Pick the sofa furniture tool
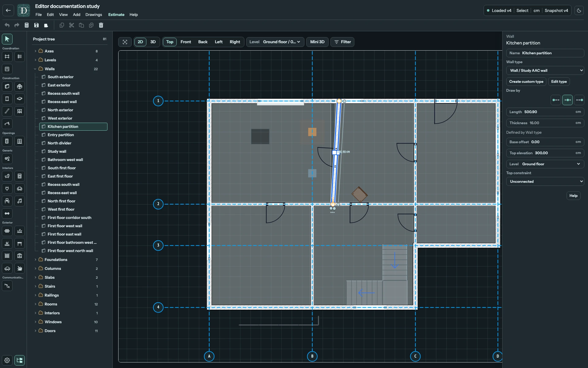 click(x=20, y=189)
